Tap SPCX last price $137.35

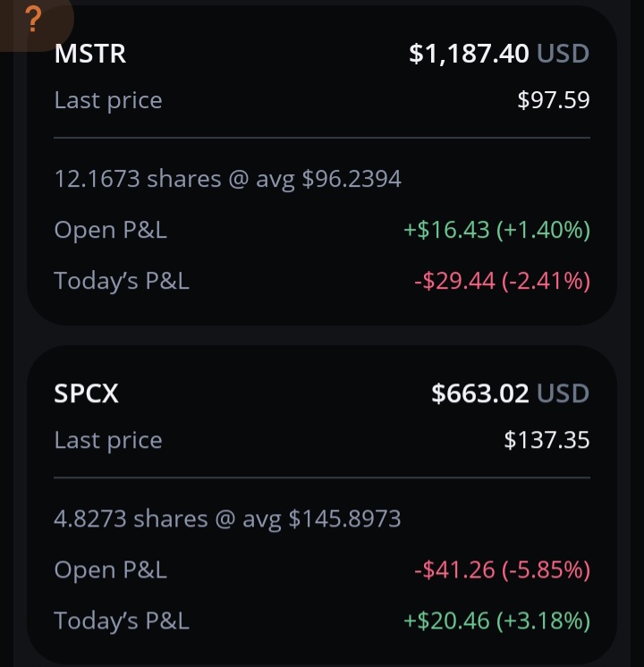547,440
